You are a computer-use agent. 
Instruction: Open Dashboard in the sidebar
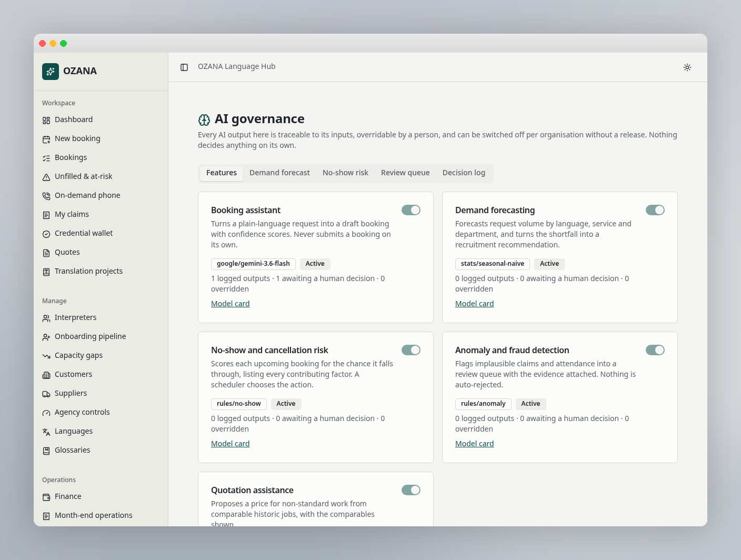[x=101, y=120]
